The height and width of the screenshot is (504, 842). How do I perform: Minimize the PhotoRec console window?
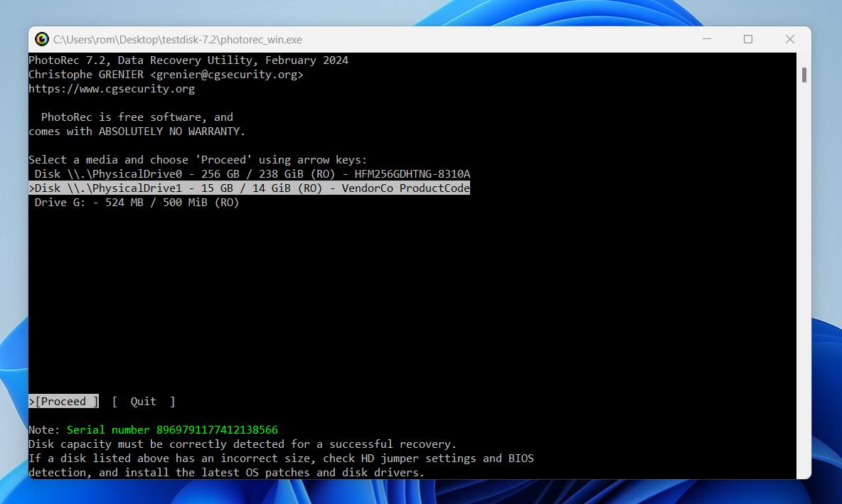click(x=707, y=39)
